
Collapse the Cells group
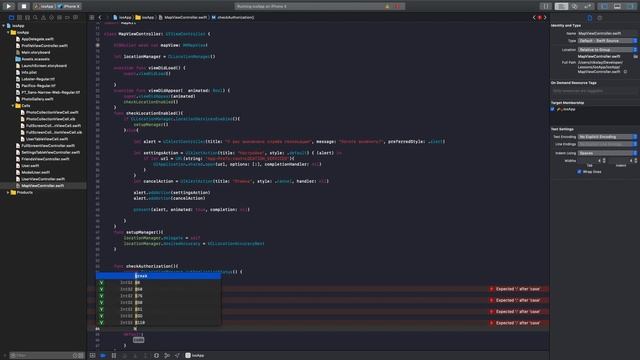[13, 106]
